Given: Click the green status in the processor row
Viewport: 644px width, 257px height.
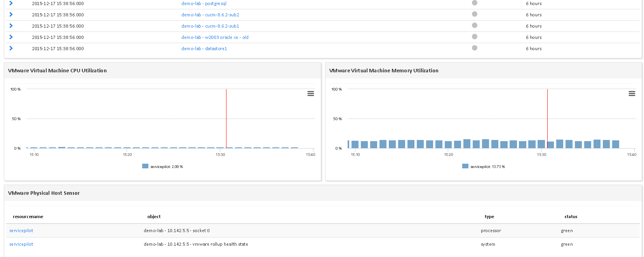Looking at the screenshot, I should (x=567, y=231).
